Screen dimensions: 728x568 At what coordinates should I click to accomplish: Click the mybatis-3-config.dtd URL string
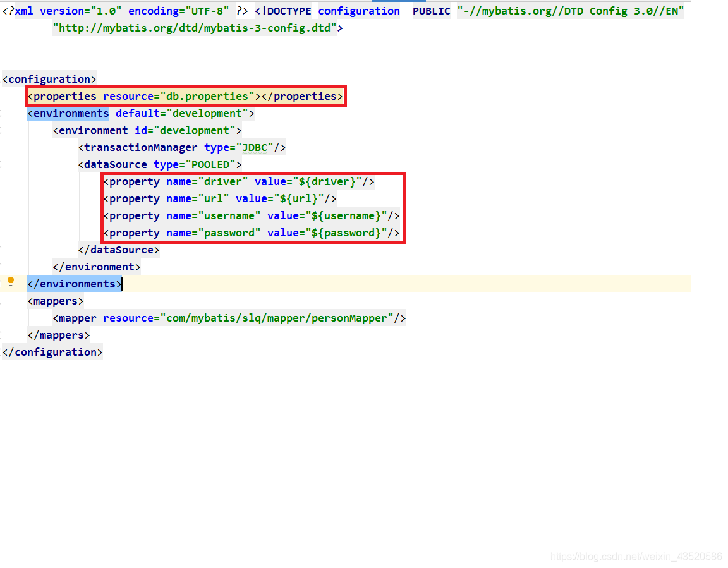click(x=195, y=28)
